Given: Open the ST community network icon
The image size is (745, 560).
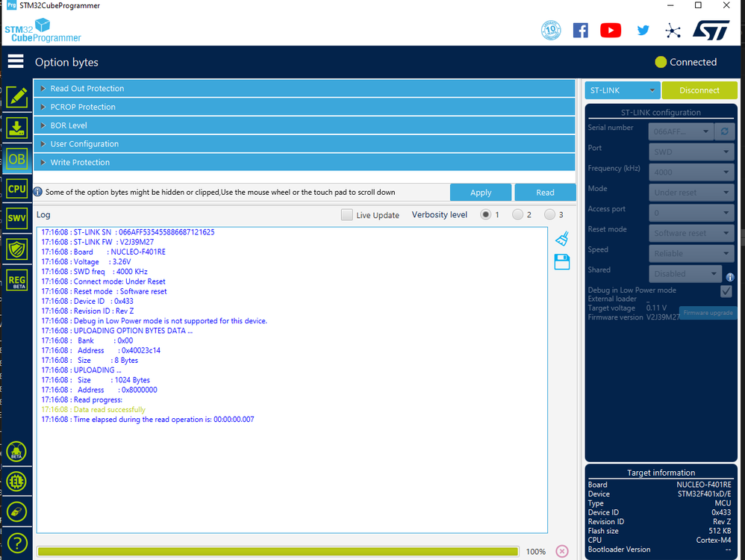Looking at the screenshot, I should pos(673,31).
